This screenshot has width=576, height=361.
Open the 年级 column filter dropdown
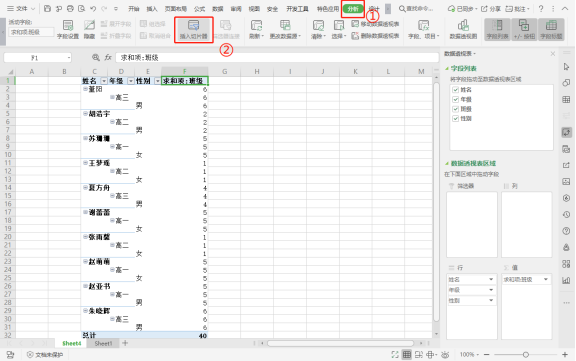131,81
